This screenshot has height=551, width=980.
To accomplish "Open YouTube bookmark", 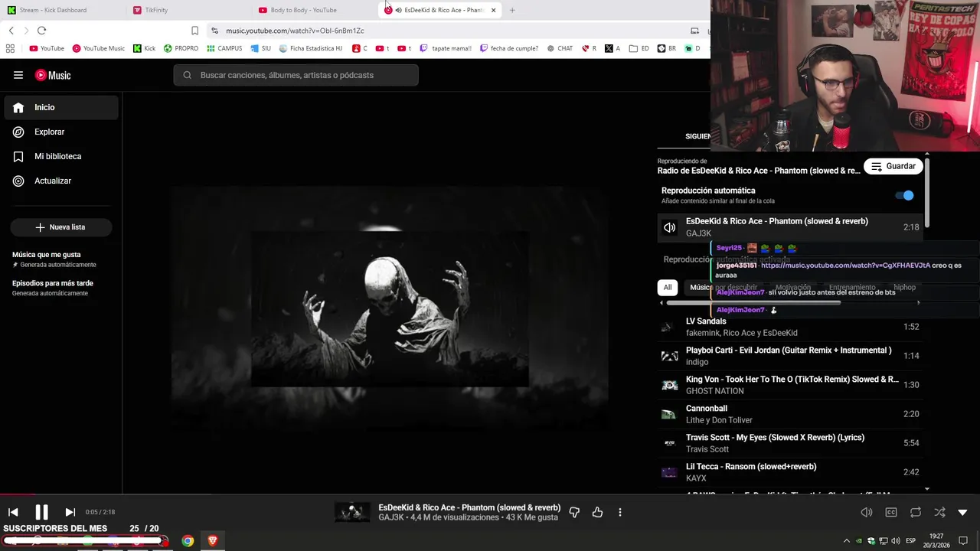I will click(47, 48).
